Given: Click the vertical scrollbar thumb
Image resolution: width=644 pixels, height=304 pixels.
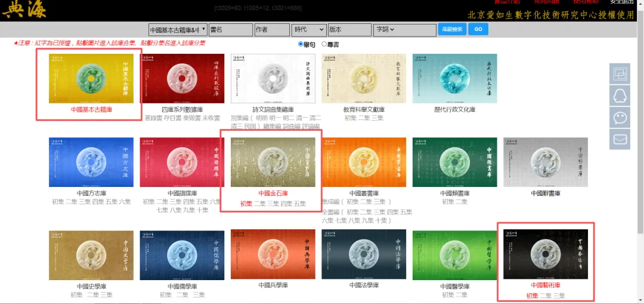Looking at the screenshot, I should tap(640, 124).
